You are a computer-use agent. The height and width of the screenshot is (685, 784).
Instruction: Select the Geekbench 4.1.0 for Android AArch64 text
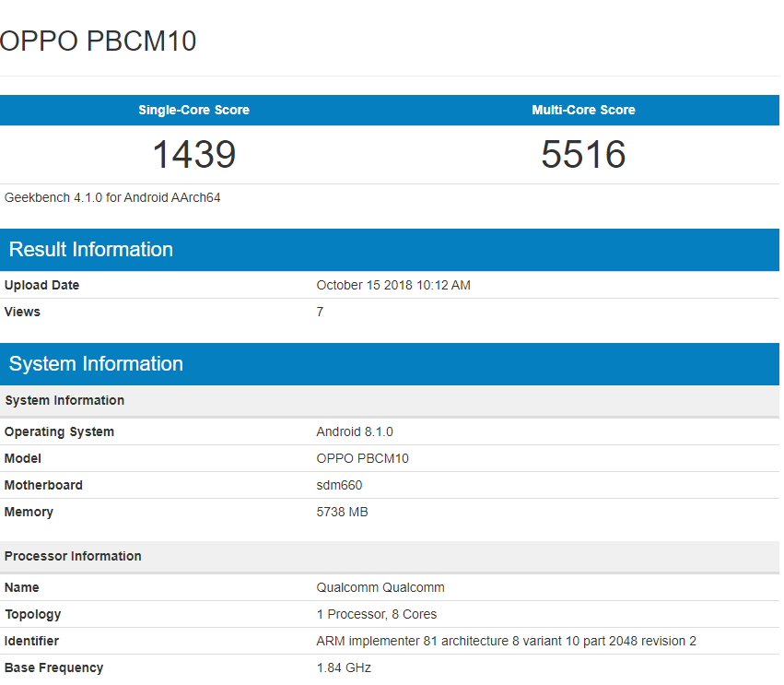tap(112, 197)
